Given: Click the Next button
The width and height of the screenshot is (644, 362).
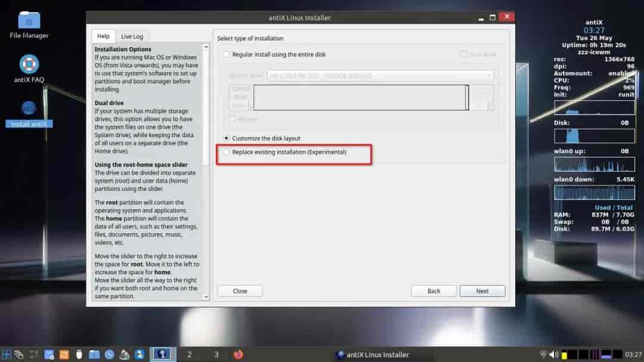Looking at the screenshot, I should 482,291.
